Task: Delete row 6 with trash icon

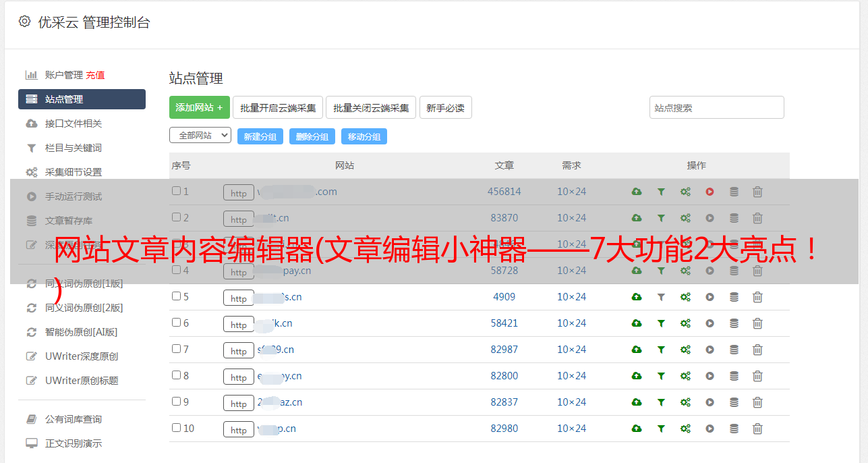Action: pyautogui.click(x=757, y=323)
